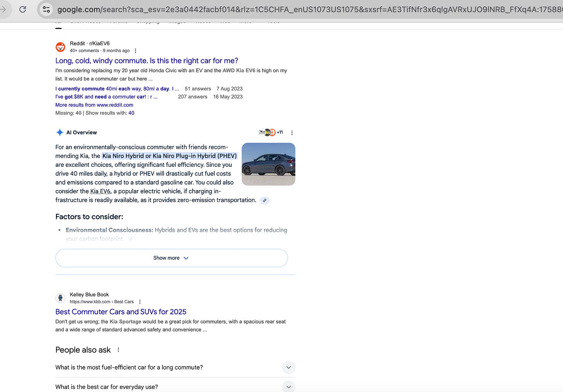563x392 pixels.
Task: Click highlighted Kia Niro Hybrid text
Action: (169, 156)
